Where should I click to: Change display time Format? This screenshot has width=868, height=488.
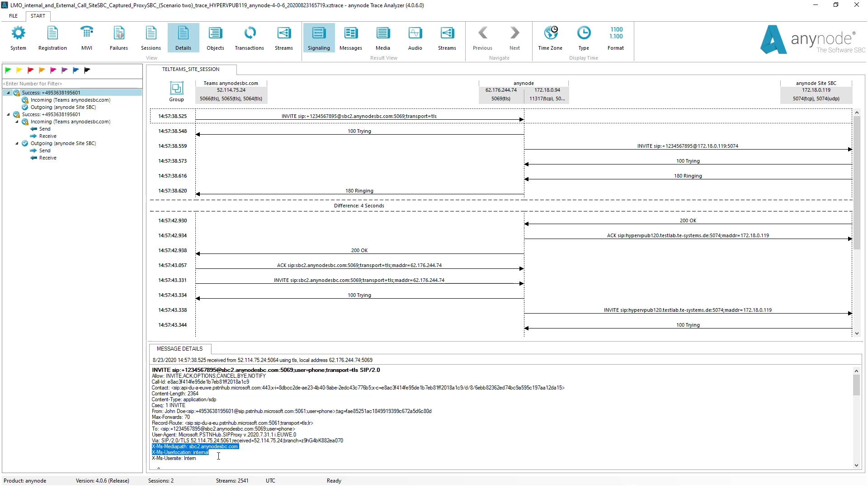click(x=616, y=38)
